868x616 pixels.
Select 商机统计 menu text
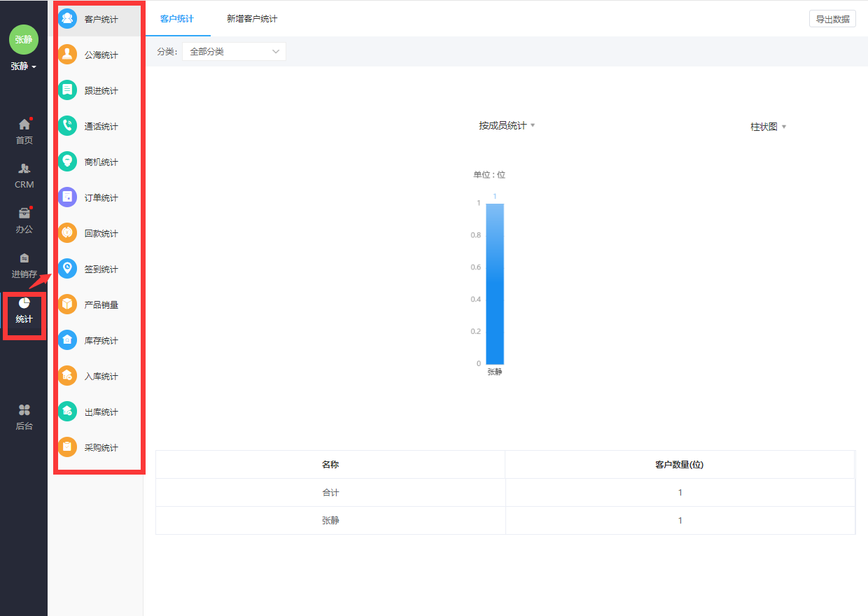tap(101, 162)
